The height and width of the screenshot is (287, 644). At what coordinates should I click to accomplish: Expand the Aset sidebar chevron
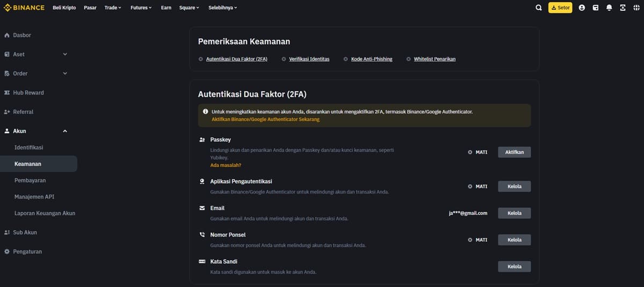65,54
